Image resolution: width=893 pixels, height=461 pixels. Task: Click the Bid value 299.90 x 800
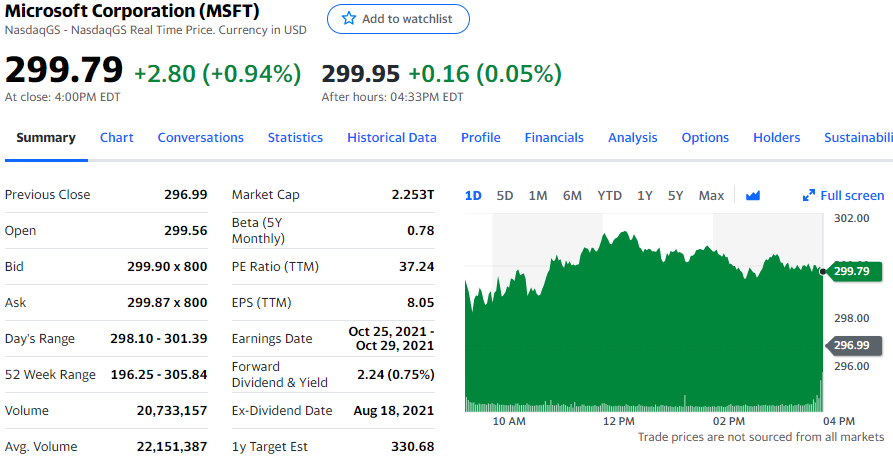click(x=167, y=266)
